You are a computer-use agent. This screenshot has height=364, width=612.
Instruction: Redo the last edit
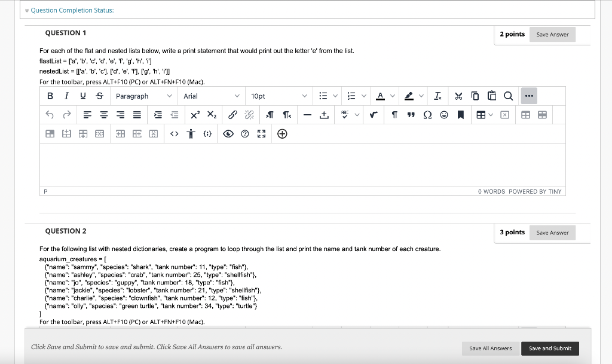[67, 115]
